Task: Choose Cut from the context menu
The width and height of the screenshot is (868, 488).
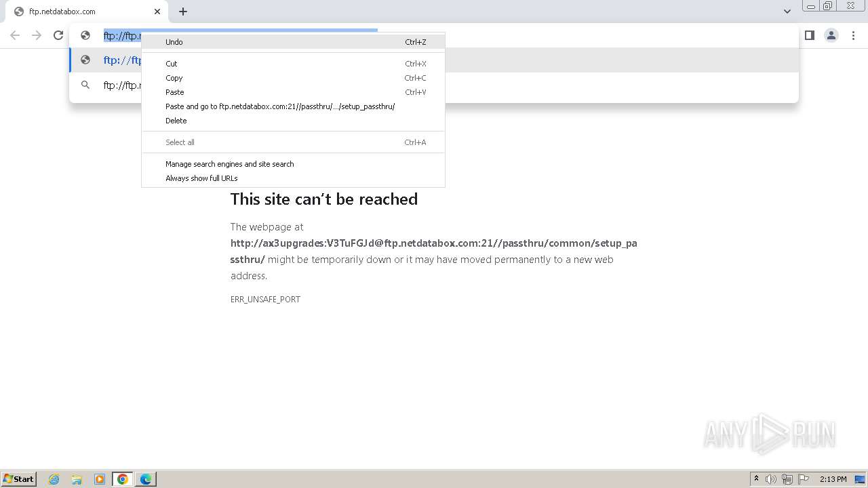Action: (x=293, y=64)
